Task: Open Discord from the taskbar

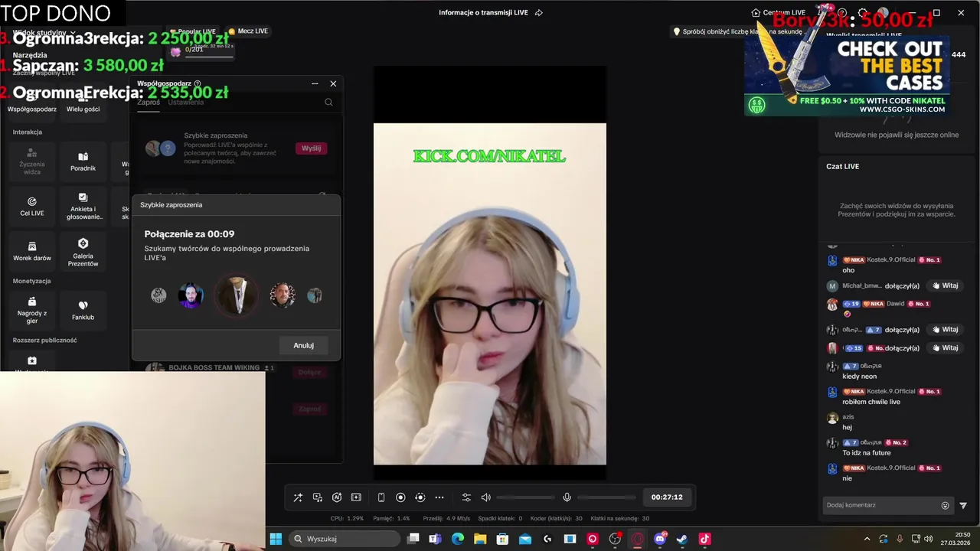Action: tap(660, 539)
